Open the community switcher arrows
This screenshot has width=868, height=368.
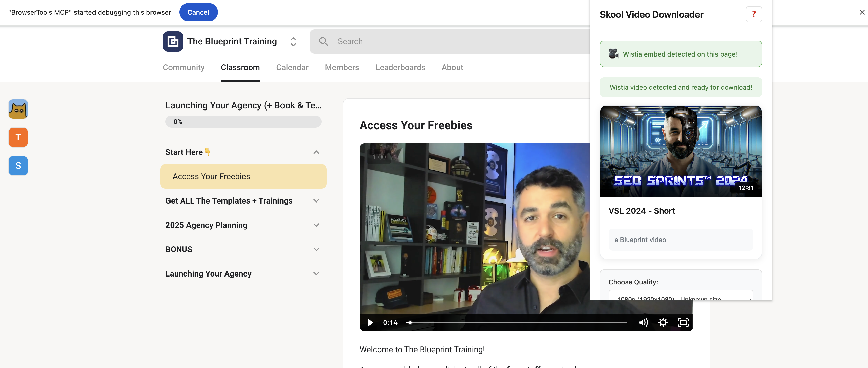[x=293, y=42]
